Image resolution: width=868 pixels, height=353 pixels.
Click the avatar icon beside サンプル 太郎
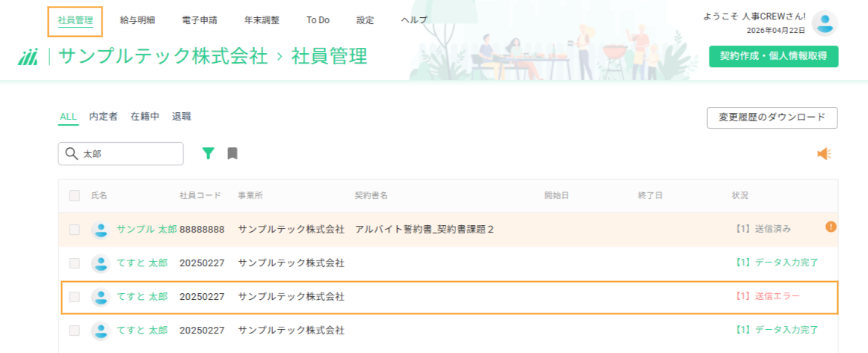(101, 230)
